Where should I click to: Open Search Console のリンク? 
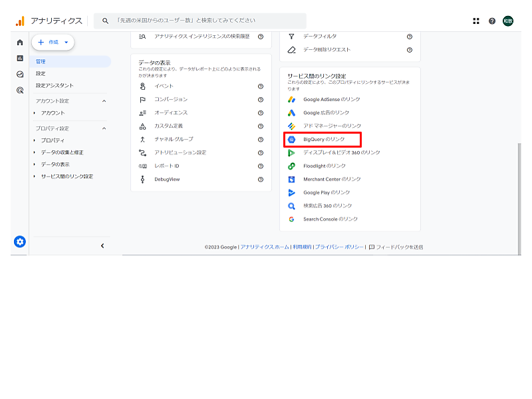(331, 219)
